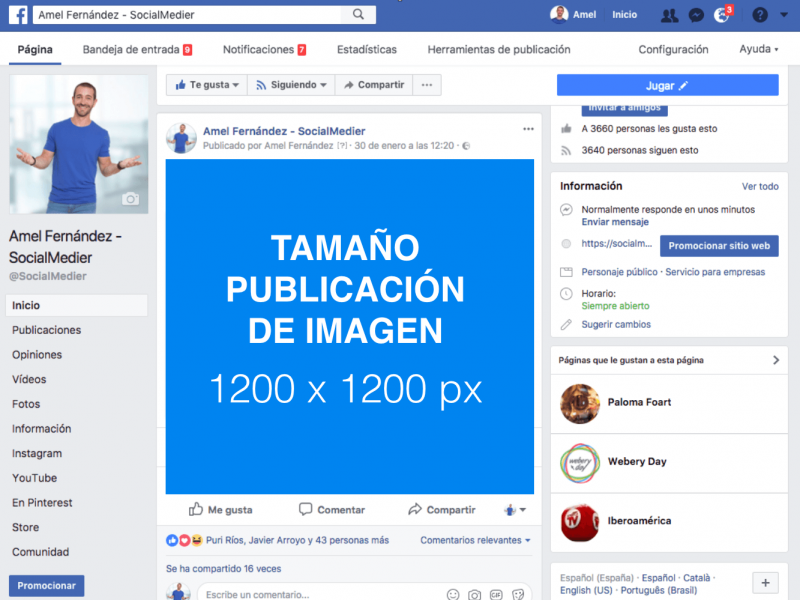
Task: Open Store in left sidebar
Action: tap(26, 527)
